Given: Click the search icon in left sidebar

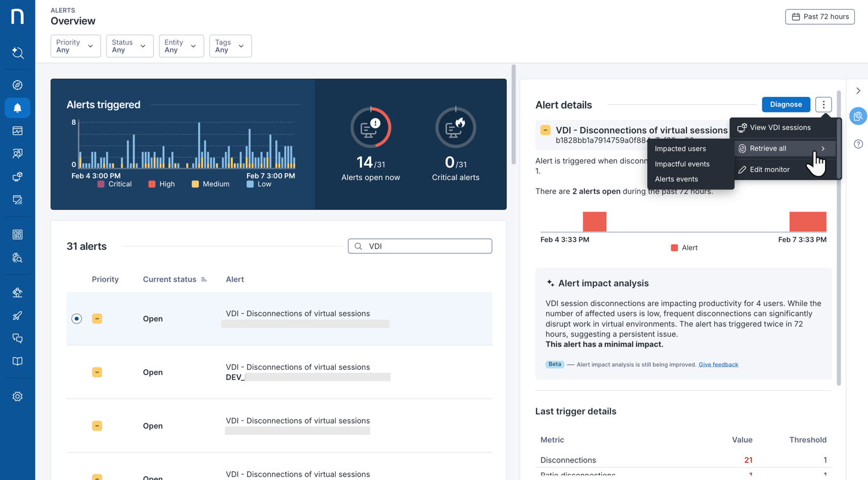Looking at the screenshot, I should click(17, 53).
